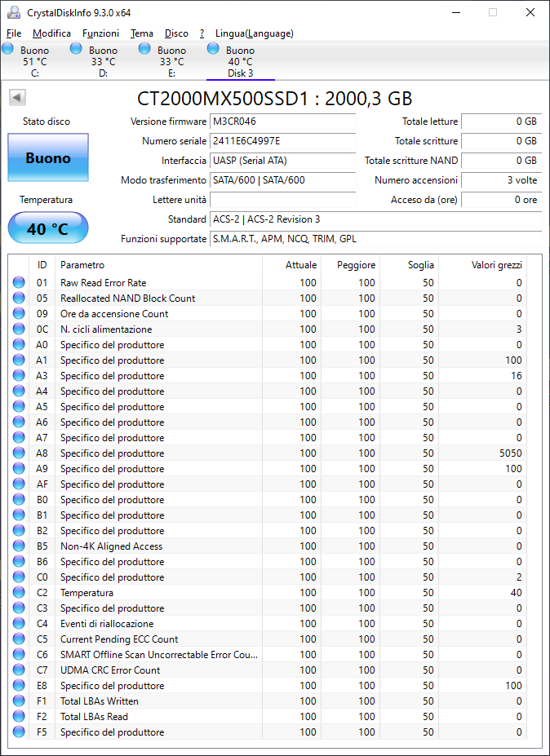Click status orb for Raw Read Error Rate
Image resolution: width=550 pixels, height=756 pixels.
[19, 282]
